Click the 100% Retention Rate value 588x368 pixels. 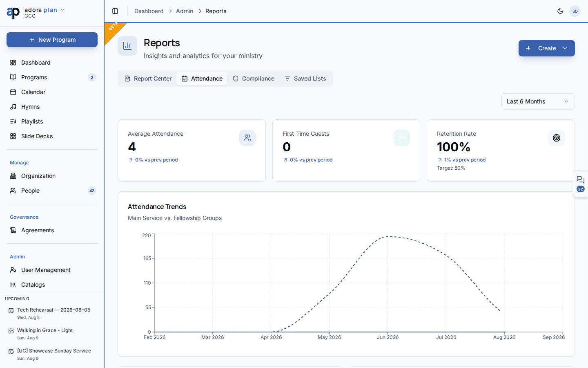pyautogui.click(x=454, y=147)
